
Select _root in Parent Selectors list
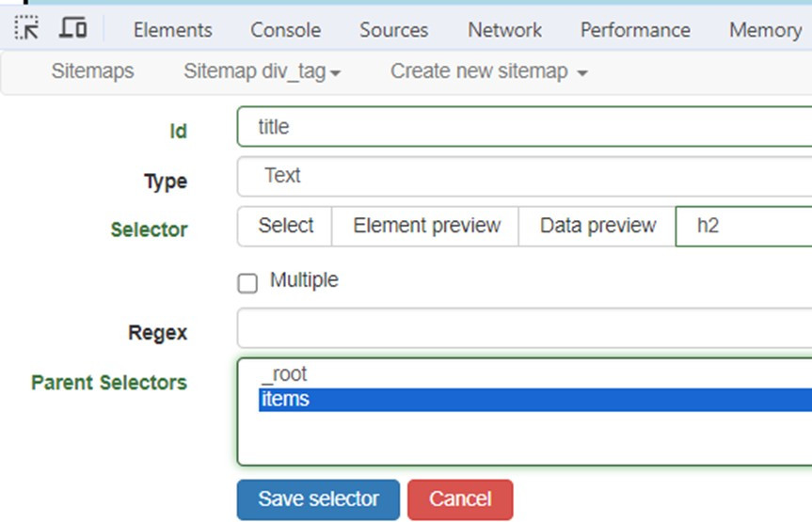(285, 374)
